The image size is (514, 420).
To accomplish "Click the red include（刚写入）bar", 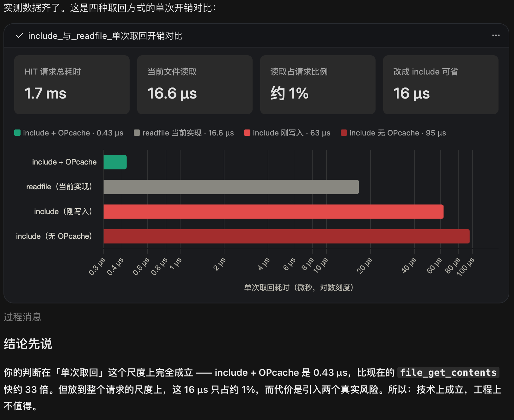I will pos(273,212).
